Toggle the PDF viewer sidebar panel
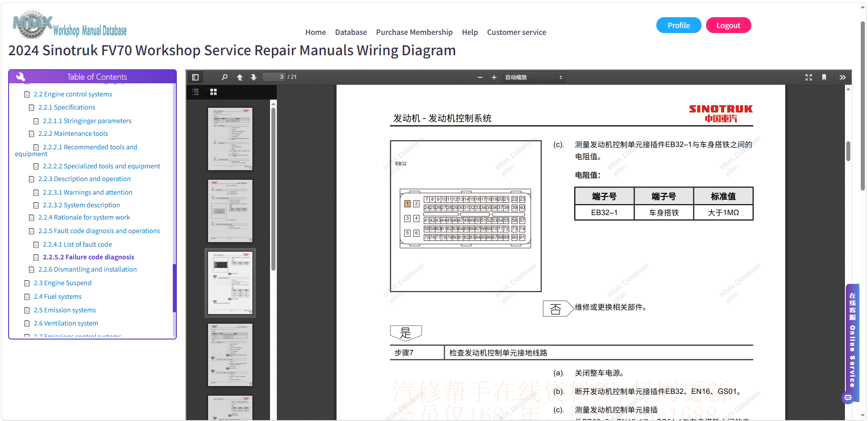The image size is (868, 421). click(x=195, y=77)
